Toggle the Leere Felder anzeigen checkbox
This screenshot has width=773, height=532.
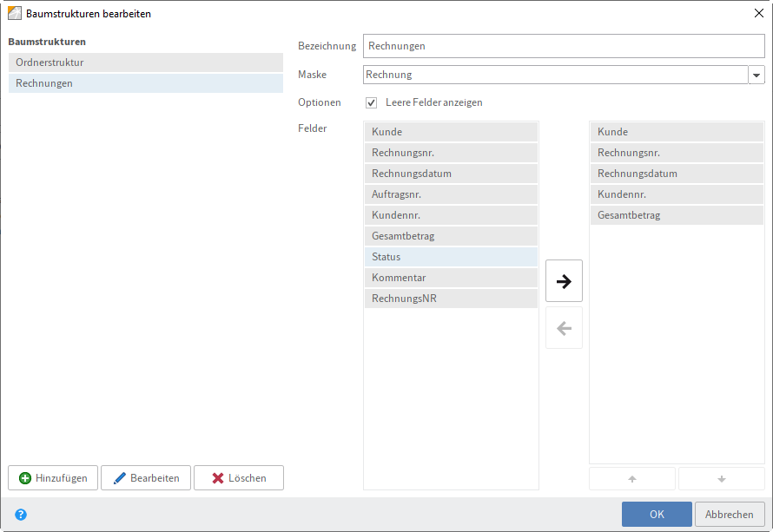[371, 102]
